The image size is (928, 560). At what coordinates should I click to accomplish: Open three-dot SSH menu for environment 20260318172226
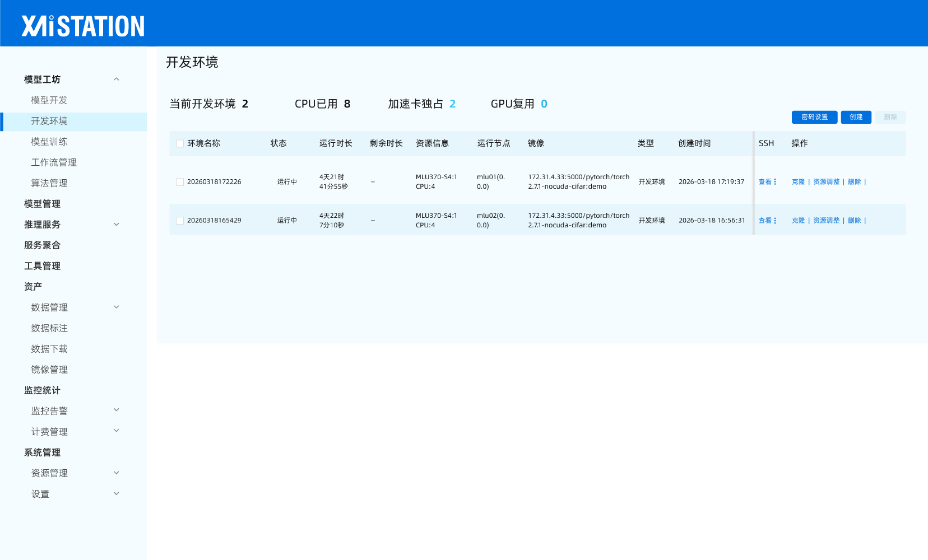pyautogui.click(x=775, y=182)
